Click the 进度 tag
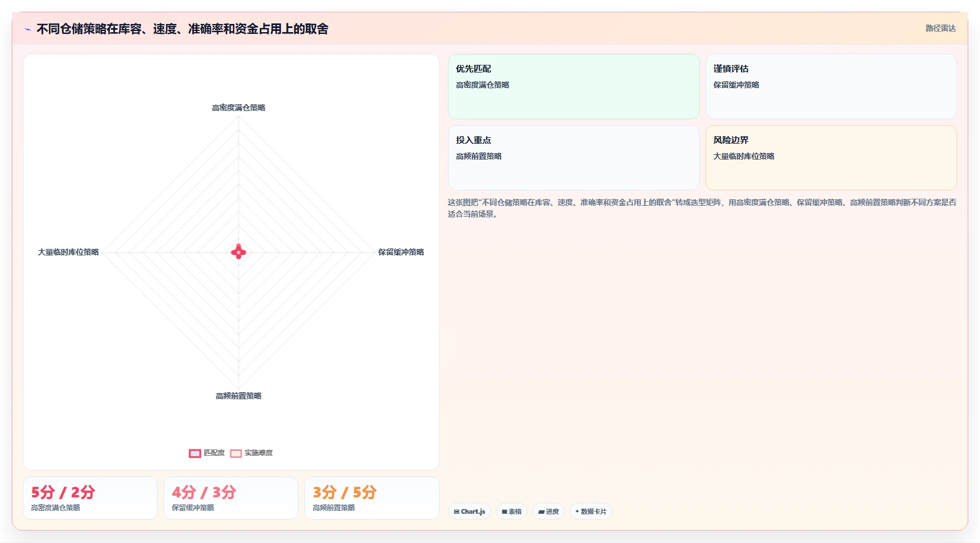The height and width of the screenshot is (543, 980). pyautogui.click(x=548, y=511)
